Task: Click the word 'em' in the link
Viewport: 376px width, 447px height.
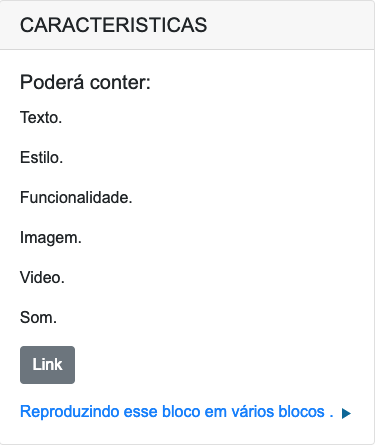Action: [x=216, y=412]
